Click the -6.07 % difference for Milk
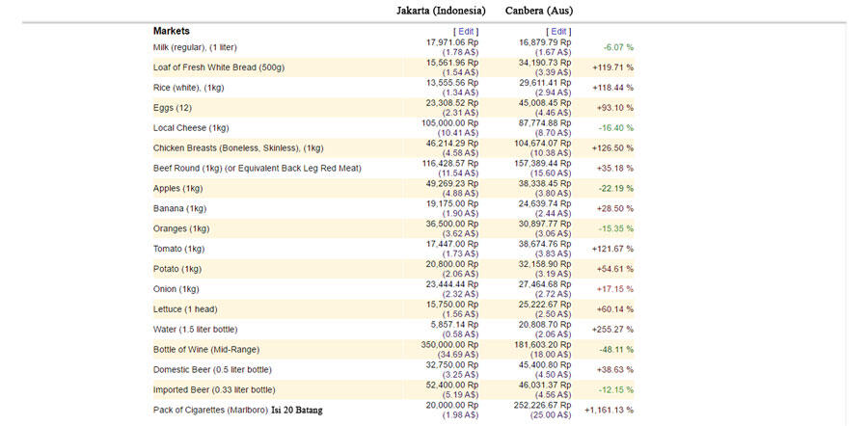868x426 pixels. click(618, 47)
